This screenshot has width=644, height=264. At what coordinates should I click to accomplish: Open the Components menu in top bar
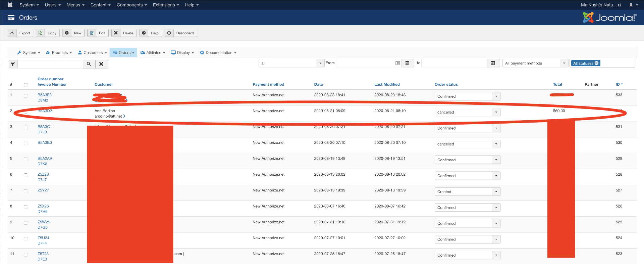pos(131,5)
